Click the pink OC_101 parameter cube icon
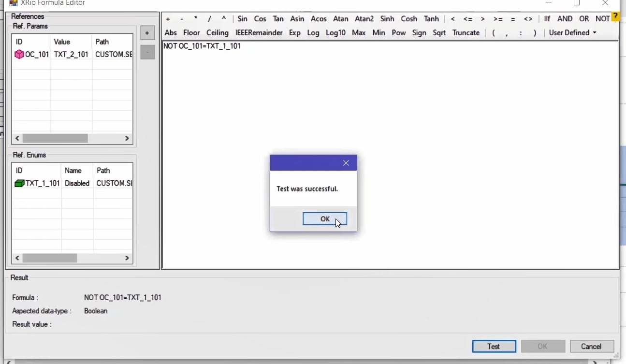The width and height of the screenshot is (626, 364). (x=19, y=55)
